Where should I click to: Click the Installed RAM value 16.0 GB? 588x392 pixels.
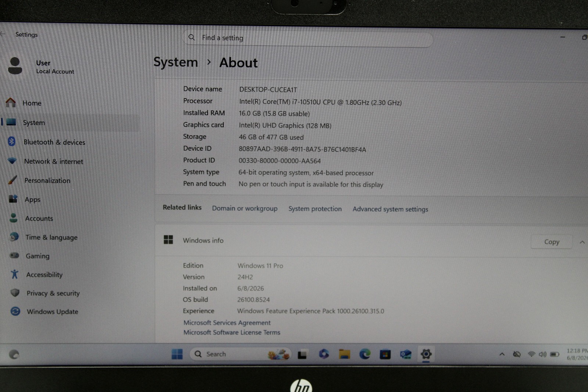[x=274, y=114]
